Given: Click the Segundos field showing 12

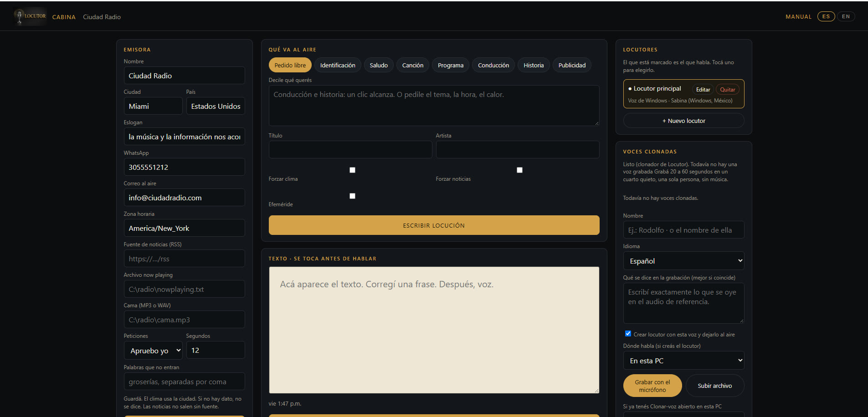Looking at the screenshot, I should click(x=216, y=350).
